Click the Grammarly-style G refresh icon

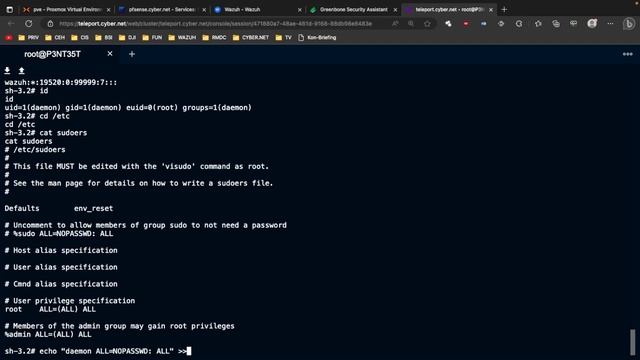519,24
